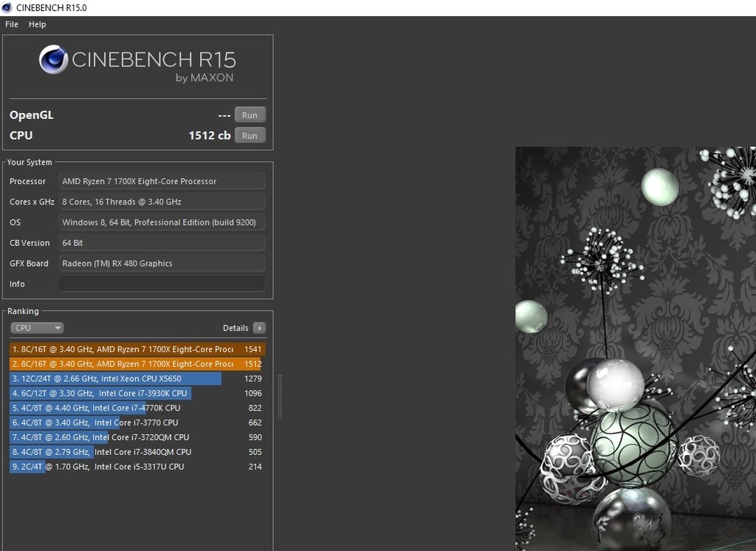The height and width of the screenshot is (551, 756).
Task: Select the Core i5-3317U ranking entry
Action: click(x=137, y=467)
